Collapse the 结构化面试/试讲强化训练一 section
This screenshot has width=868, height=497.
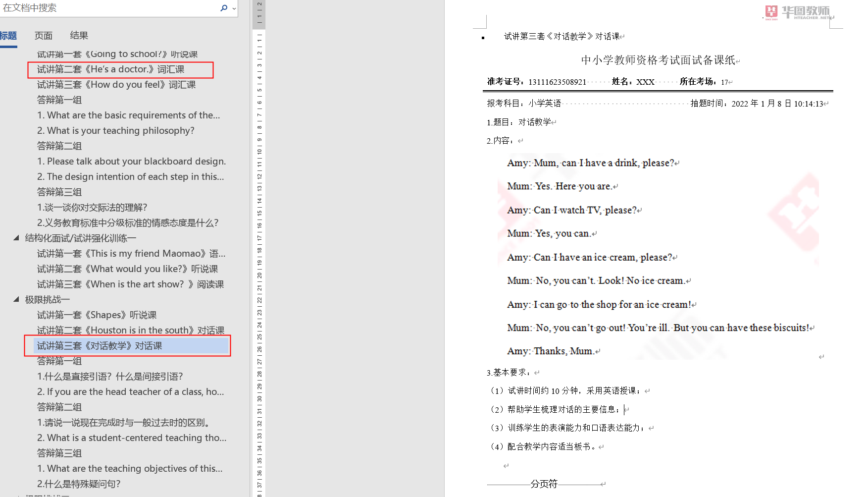[x=16, y=238]
